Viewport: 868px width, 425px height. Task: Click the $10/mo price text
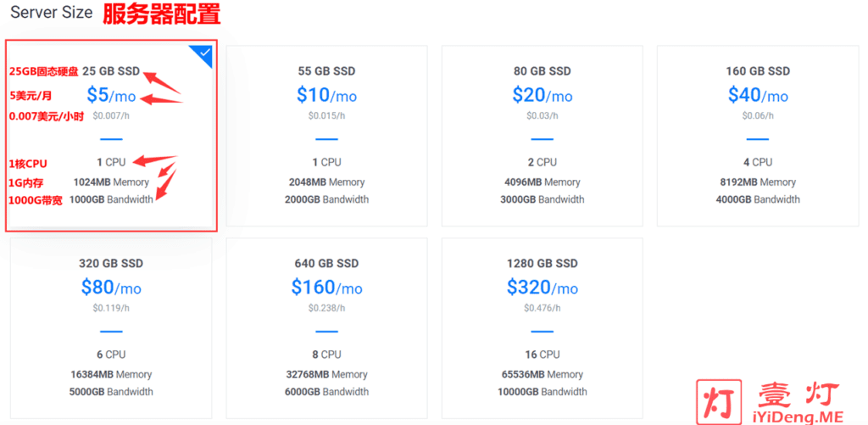coord(326,95)
